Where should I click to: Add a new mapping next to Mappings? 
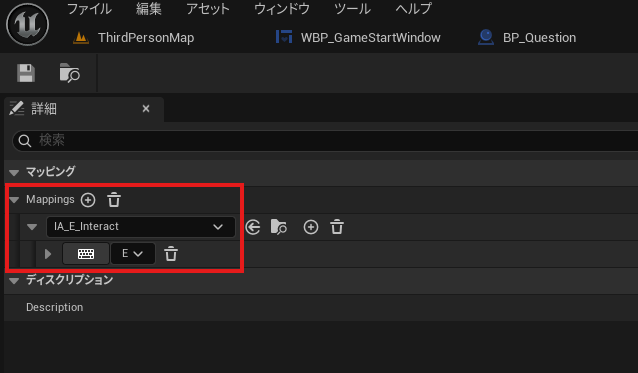tap(88, 200)
